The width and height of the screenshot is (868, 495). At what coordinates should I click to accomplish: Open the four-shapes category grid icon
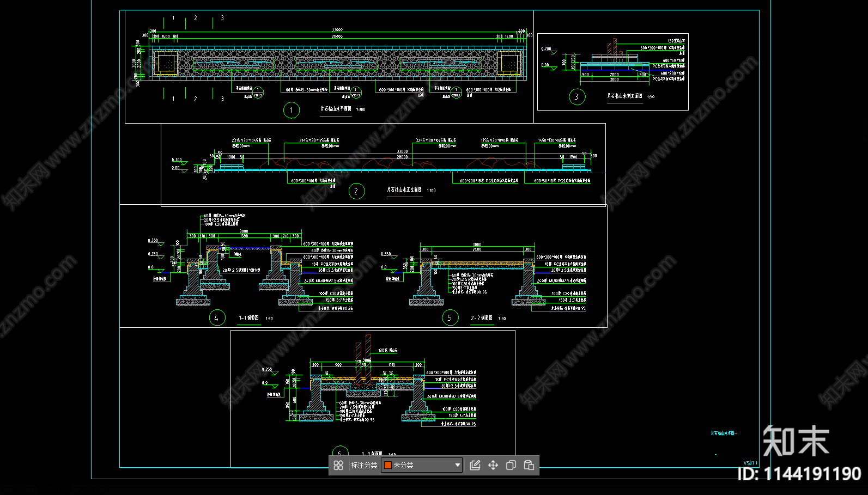pos(338,465)
